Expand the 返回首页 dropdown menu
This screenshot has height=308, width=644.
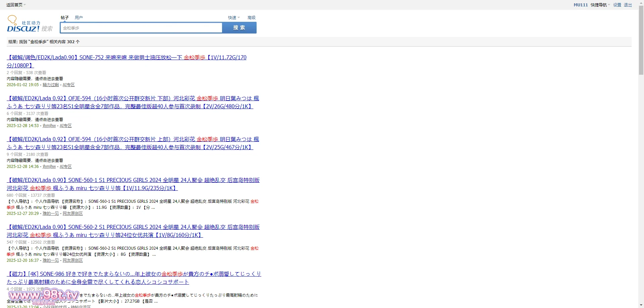pyautogui.click(x=16, y=5)
